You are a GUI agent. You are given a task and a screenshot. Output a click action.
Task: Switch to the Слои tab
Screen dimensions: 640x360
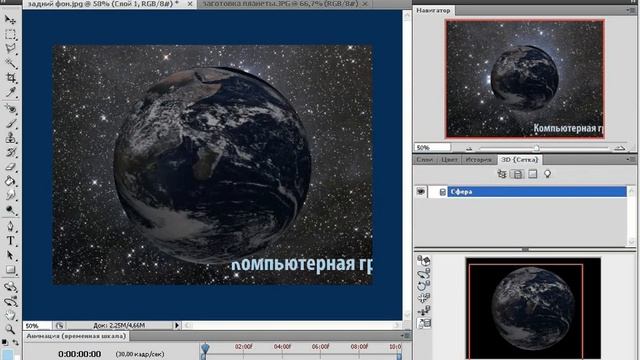coord(424,160)
